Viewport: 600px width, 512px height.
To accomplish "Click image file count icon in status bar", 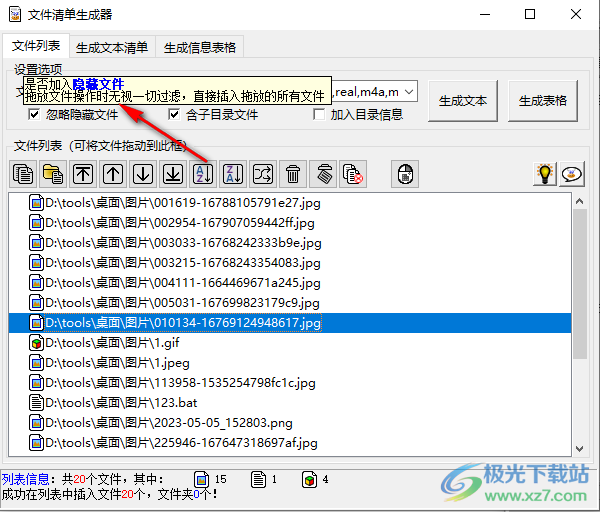I will (201, 479).
